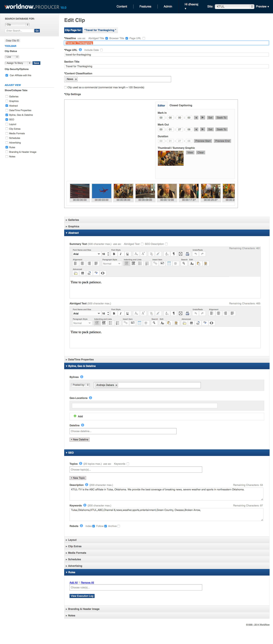Open source code view in Abridged Text editor

pos(211,323)
